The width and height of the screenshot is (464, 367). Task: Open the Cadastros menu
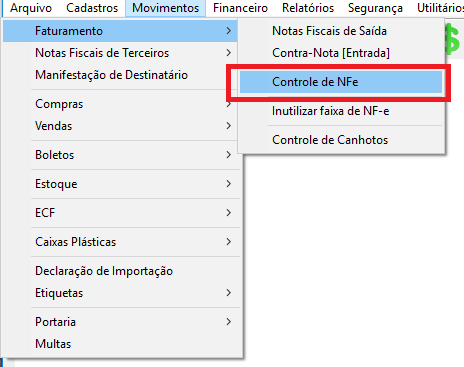[92, 8]
